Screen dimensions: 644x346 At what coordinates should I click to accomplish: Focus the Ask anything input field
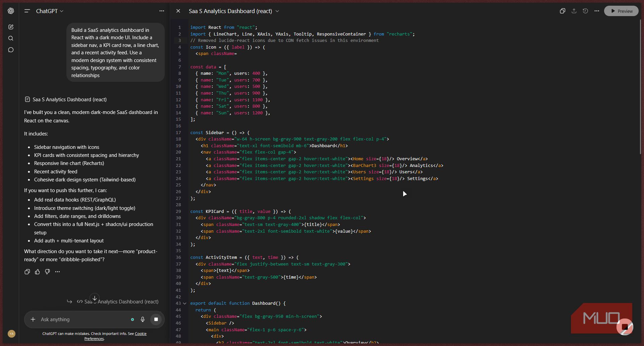(84, 320)
